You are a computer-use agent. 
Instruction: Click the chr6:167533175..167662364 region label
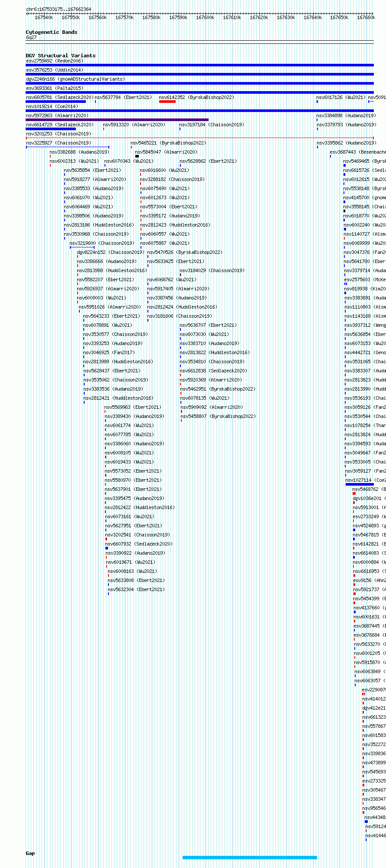pyautogui.click(x=59, y=9)
